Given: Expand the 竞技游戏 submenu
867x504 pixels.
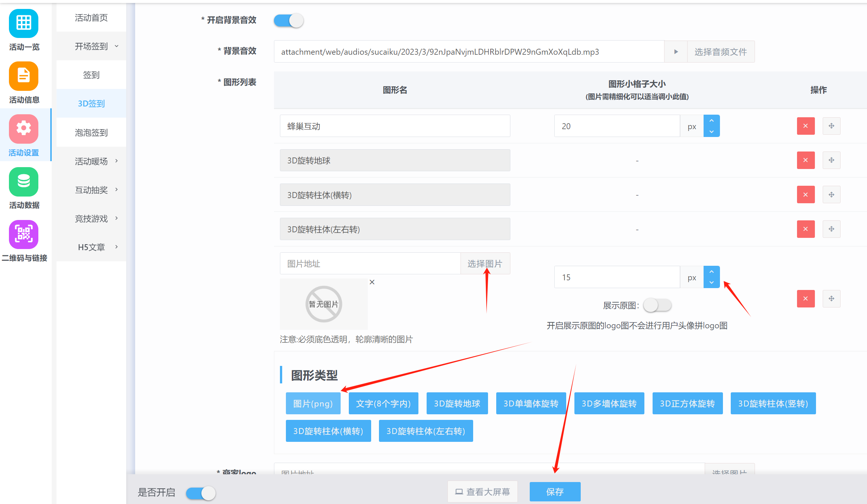Looking at the screenshot, I should tap(91, 218).
